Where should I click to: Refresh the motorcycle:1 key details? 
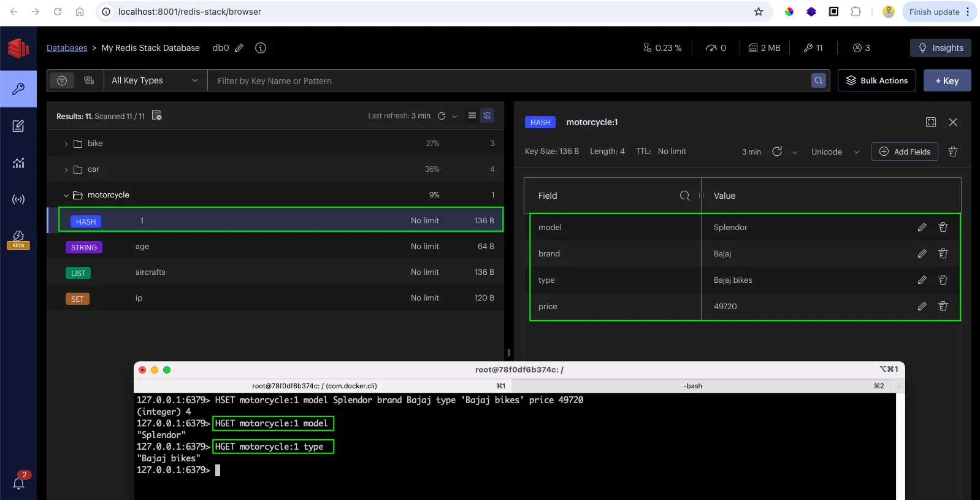pyautogui.click(x=777, y=152)
